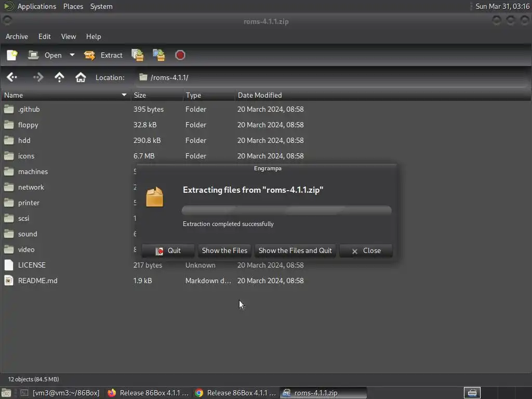532x399 pixels.
Task: Select the README.md file icon
Action: click(x=9, y=281)
